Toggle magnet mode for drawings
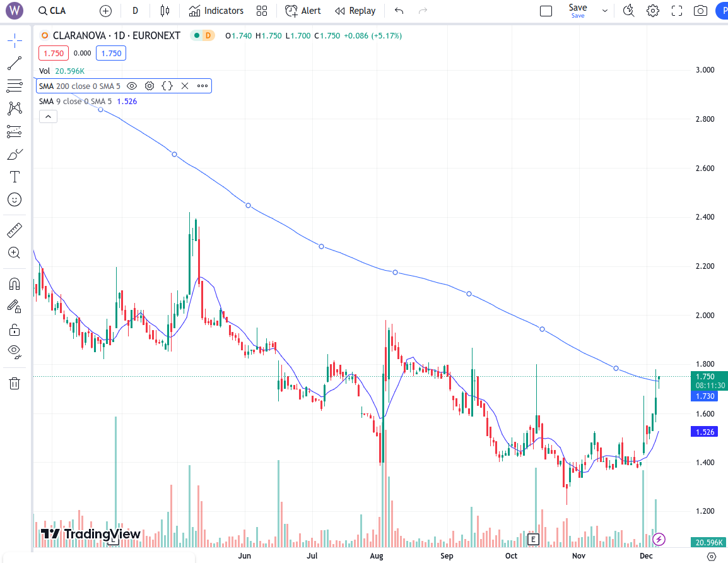728x563 pixels. pos(15,284)
